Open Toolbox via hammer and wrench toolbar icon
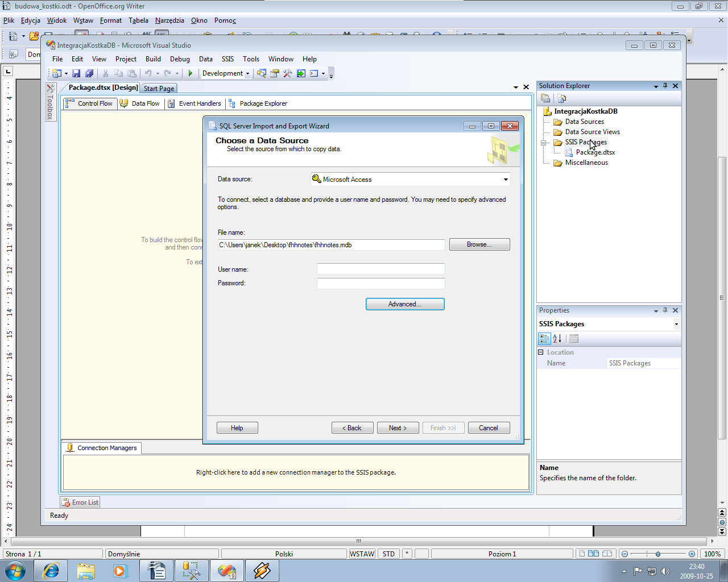728x582 pixels. 288,73
